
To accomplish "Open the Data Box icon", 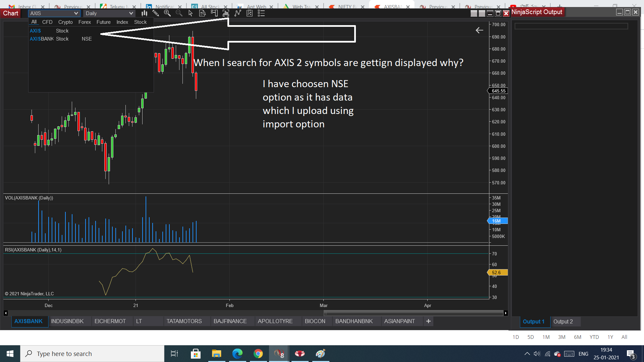I will [x=202, y=13].
